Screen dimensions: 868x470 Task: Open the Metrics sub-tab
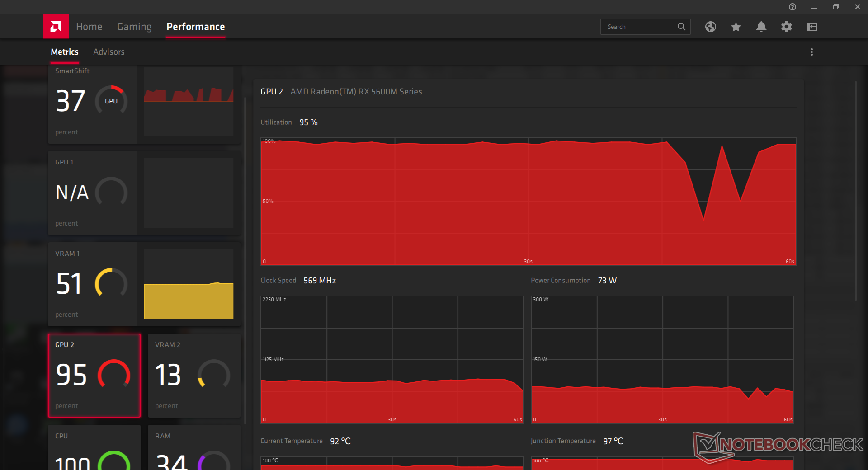[x=65, y=52]
